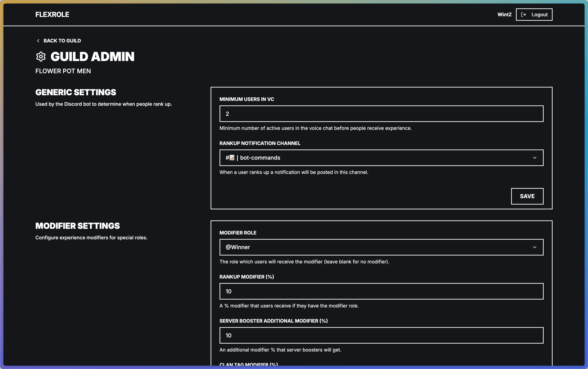Expand the bot-commands channel chevron
588x369 pixels.
(535, 158)
